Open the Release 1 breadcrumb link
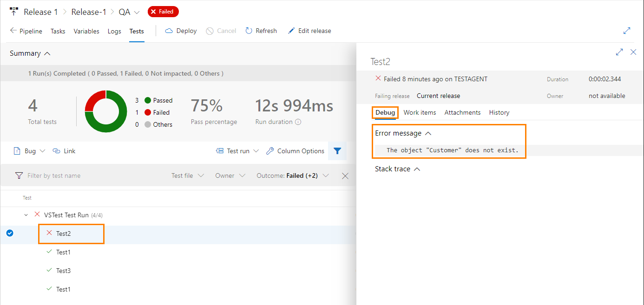 click(41, 11)
